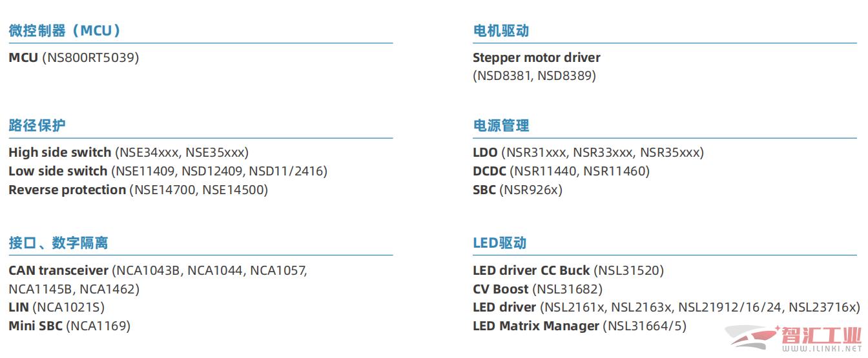
Task: Click the LED驱动 section heading
Action: coord(500,243)
